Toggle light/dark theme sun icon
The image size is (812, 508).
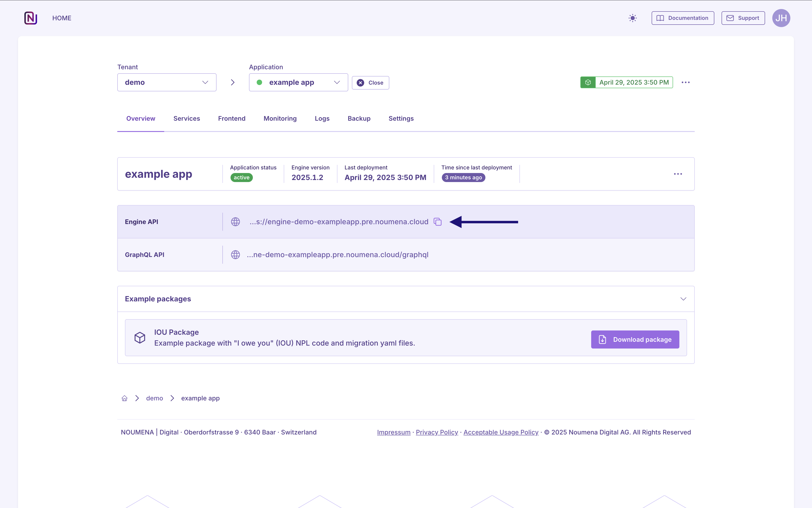pos(633,18)
